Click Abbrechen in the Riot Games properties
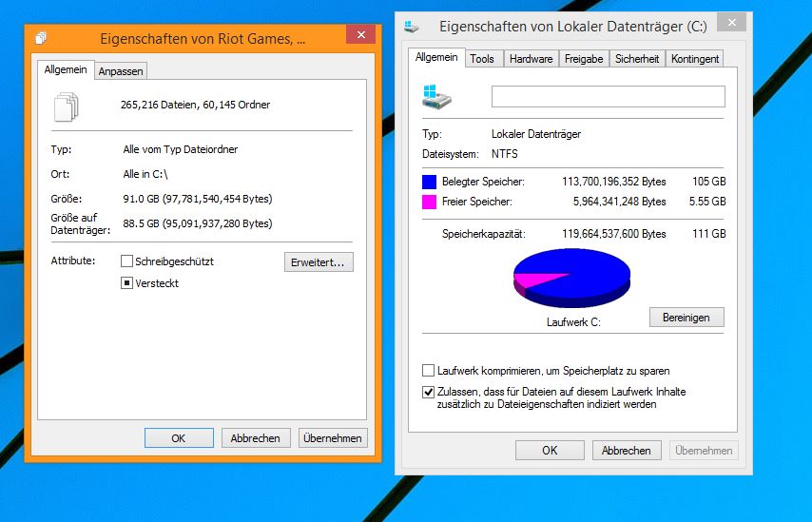The width and height of the screenshot is (812, 522). click(x=256, y=438)
